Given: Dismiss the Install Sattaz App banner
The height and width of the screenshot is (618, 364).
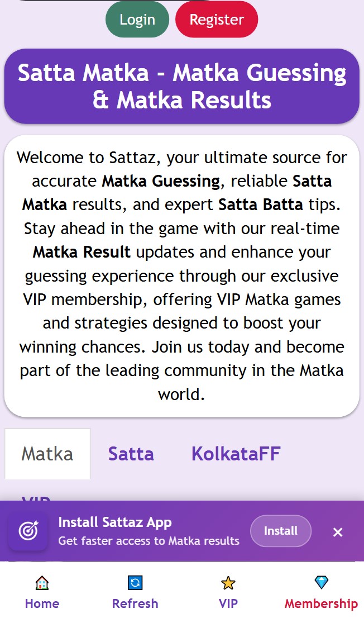Looking at the screenshot, I should tap(338, 532).
